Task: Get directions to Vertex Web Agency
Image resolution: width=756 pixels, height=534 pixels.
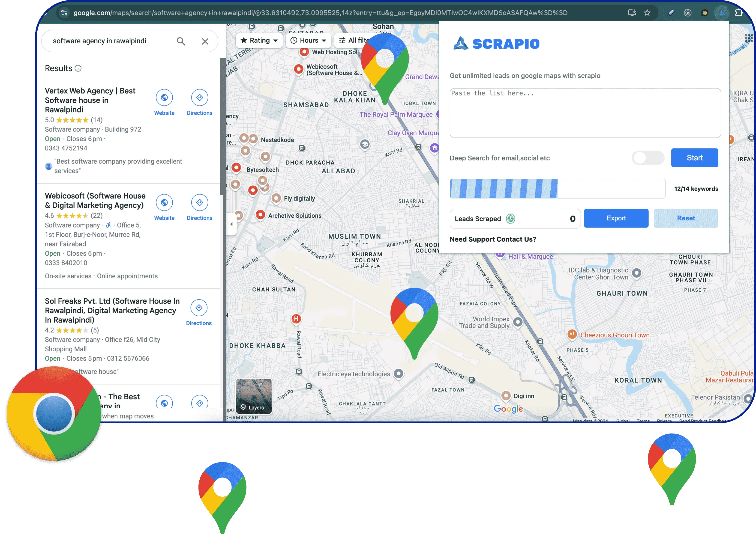Action: click(x=200, y=97)
